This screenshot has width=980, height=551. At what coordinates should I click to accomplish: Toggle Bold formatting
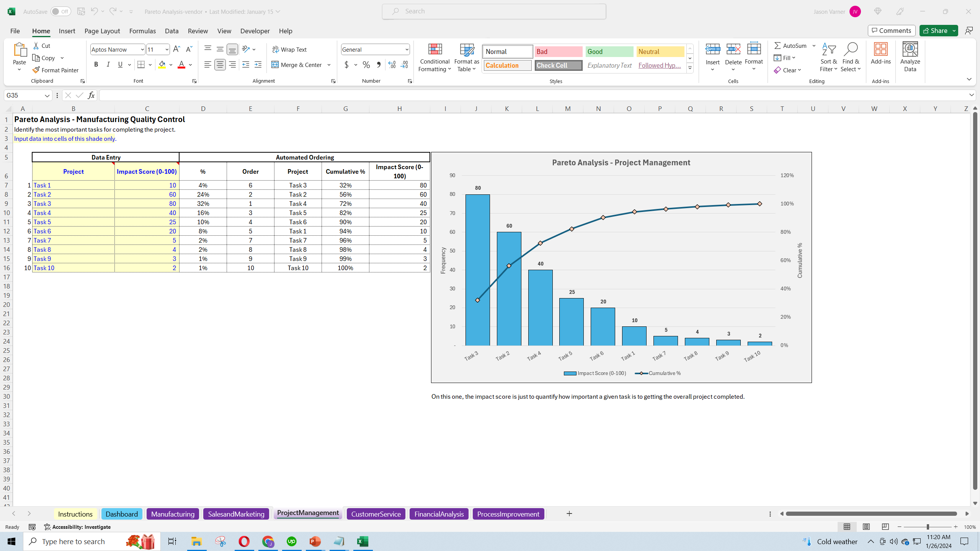96,65
